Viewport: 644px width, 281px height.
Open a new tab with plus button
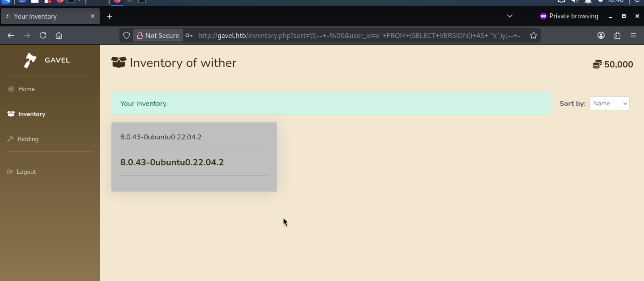pyautogui.click(x=109, y=17)
